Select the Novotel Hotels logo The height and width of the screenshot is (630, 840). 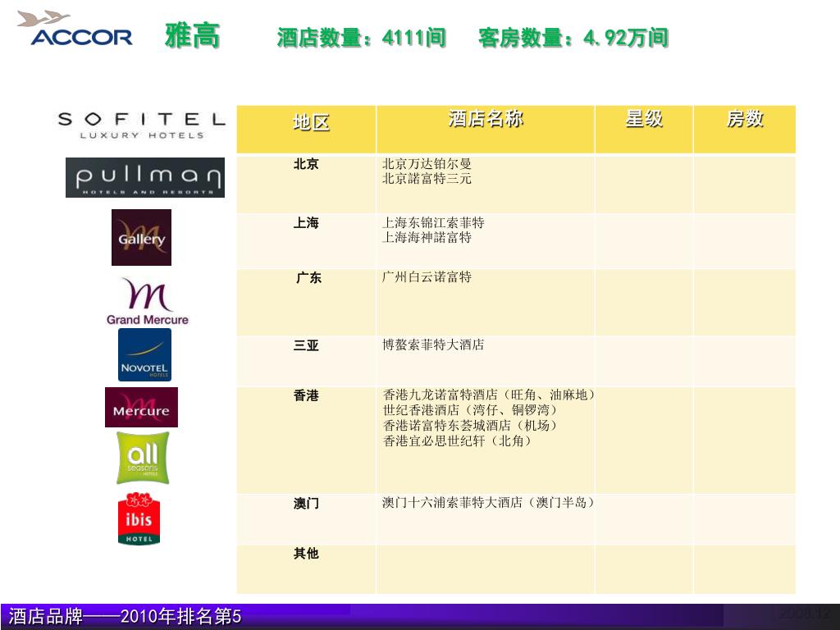coord(144,354)
